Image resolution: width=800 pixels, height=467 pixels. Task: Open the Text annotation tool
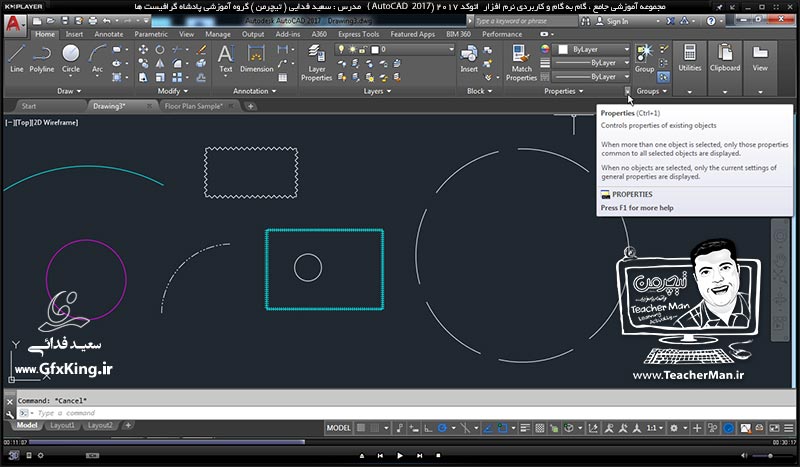[x=226, y=58]
